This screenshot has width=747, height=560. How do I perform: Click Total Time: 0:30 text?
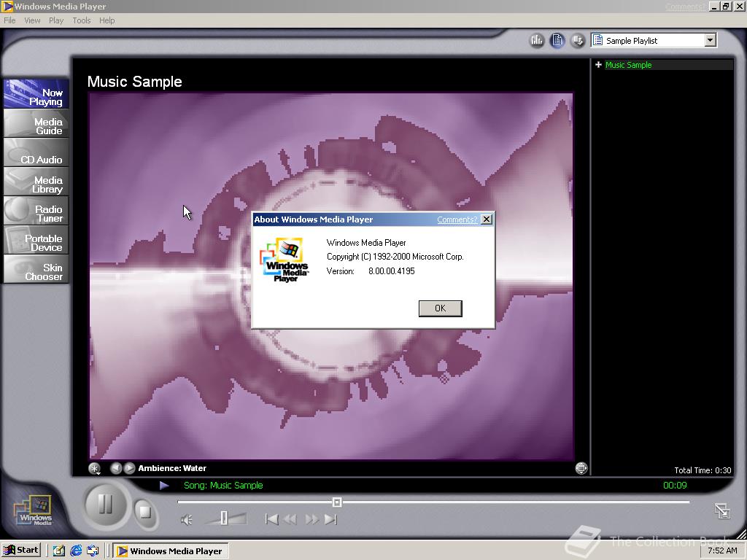(703, 470)
